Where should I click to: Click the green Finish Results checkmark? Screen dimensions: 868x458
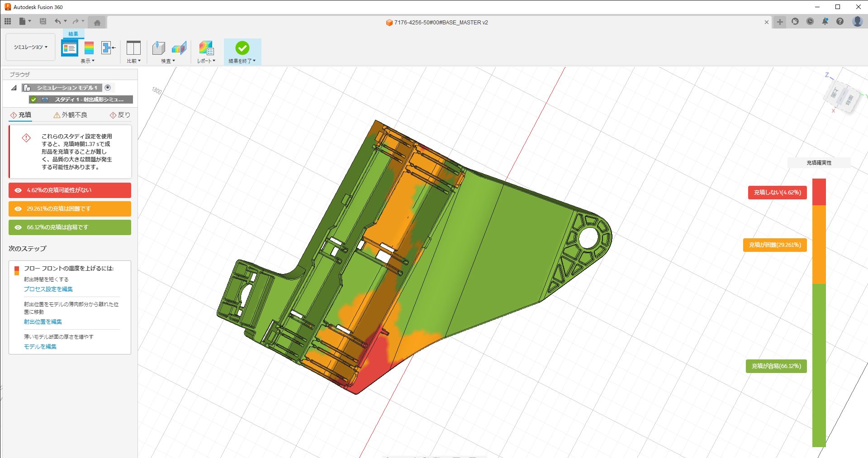click(242, 48)
